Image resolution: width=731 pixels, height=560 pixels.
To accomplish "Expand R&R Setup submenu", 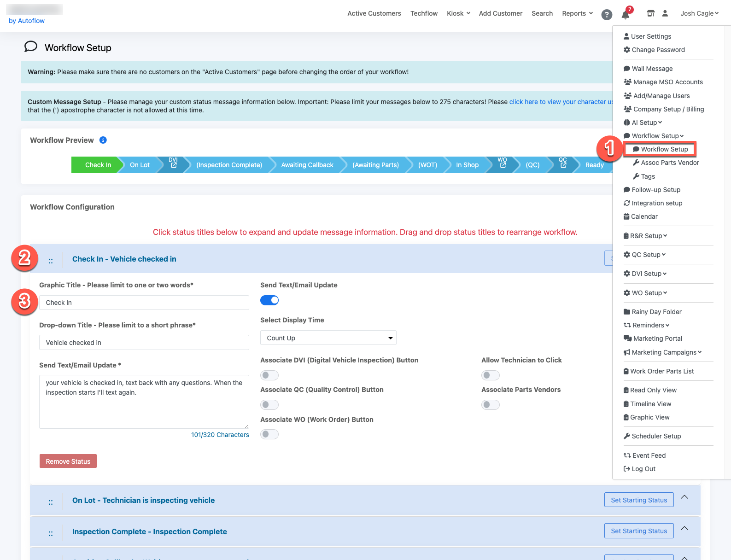I will click(x=645, y=236).
